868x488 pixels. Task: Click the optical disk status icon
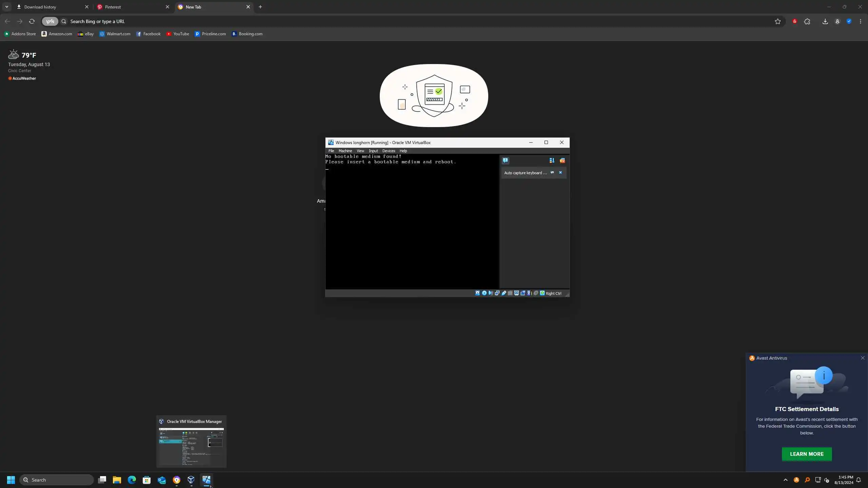point(484,293)
